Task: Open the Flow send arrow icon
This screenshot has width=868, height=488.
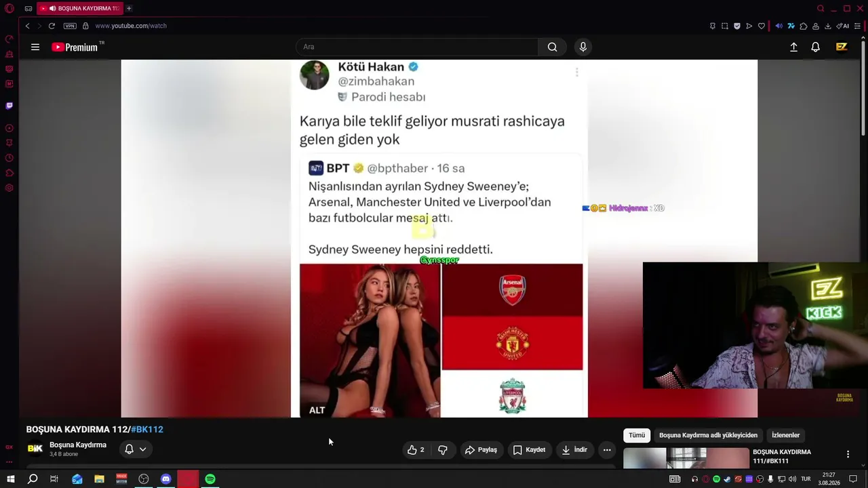Action: click(749, 26)
